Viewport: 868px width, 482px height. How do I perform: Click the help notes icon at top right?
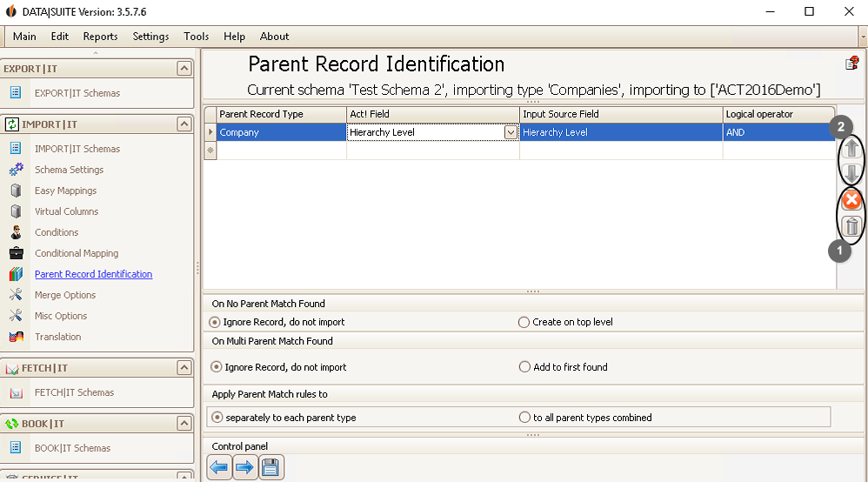pyautogui.click(x=852, y=64)
